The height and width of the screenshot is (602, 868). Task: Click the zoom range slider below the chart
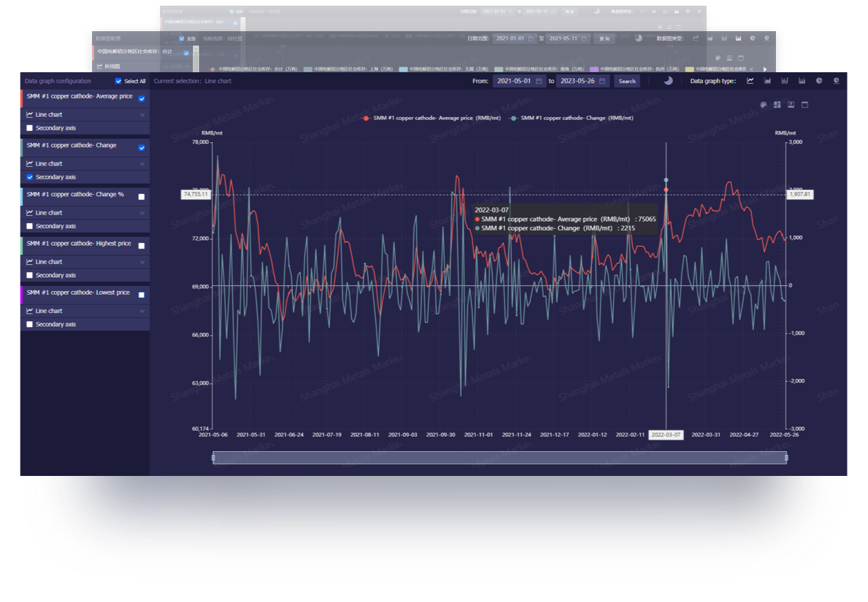(499, 458)
